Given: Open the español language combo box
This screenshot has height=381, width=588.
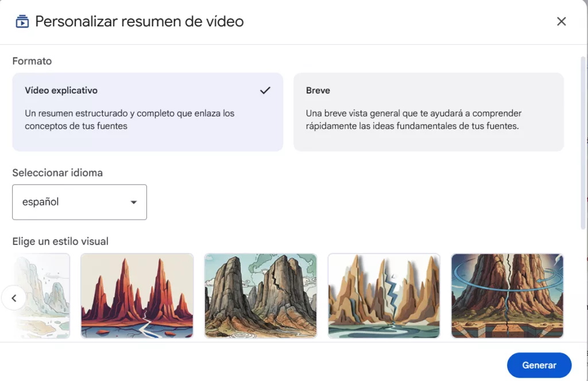Looking at the screenshot, I should click(79, 202).
